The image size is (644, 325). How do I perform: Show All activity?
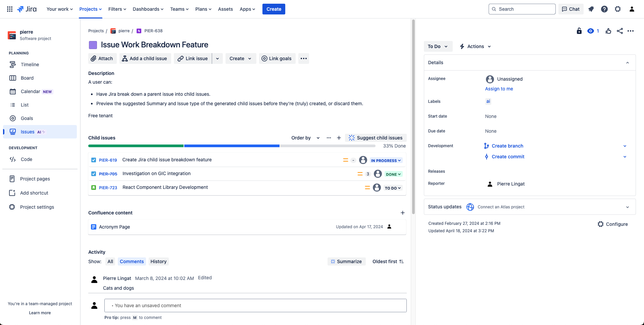tap(110, 261)
